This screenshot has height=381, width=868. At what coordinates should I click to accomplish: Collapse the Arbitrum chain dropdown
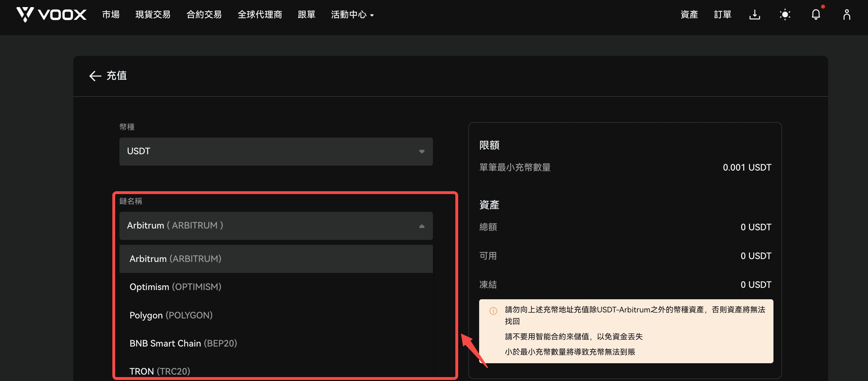276,226
